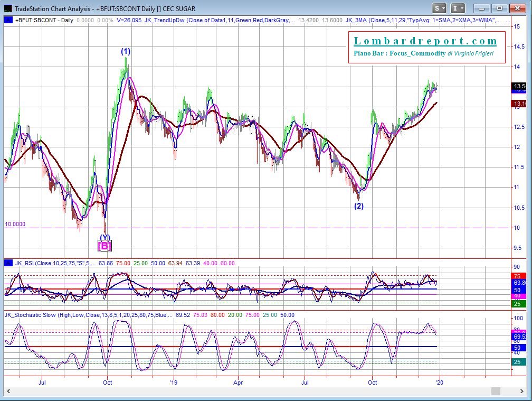The width and height of the screenshot is (532, 401).
Task: Select the (1) wave label
Action: click(126, 52)
